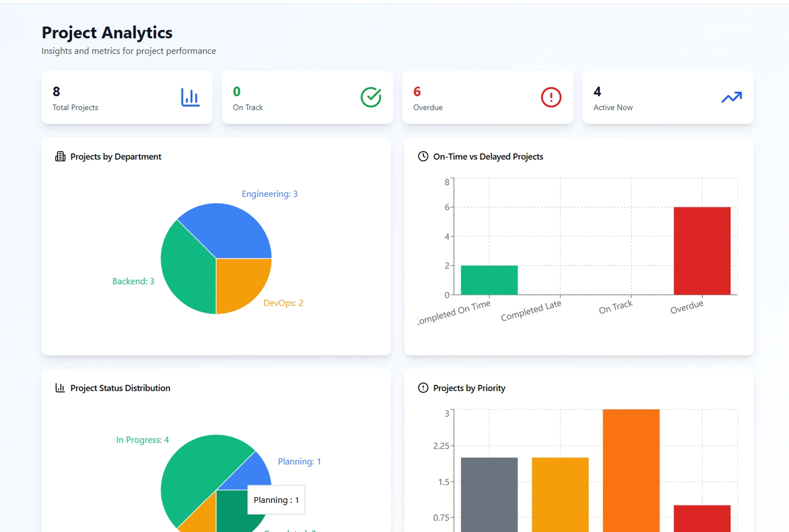The image size is (789, 532).
Task: Click the "Backend: 3" pie label
Action: (133, 281)
